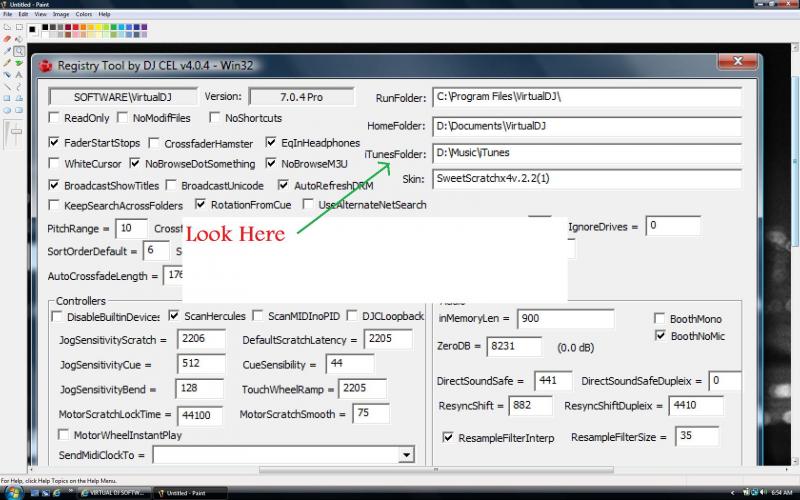The height and width of the screenshot is (500, 800).
Task: Open Internet Explorer from the Quick Launch
Action: (57, 493)
